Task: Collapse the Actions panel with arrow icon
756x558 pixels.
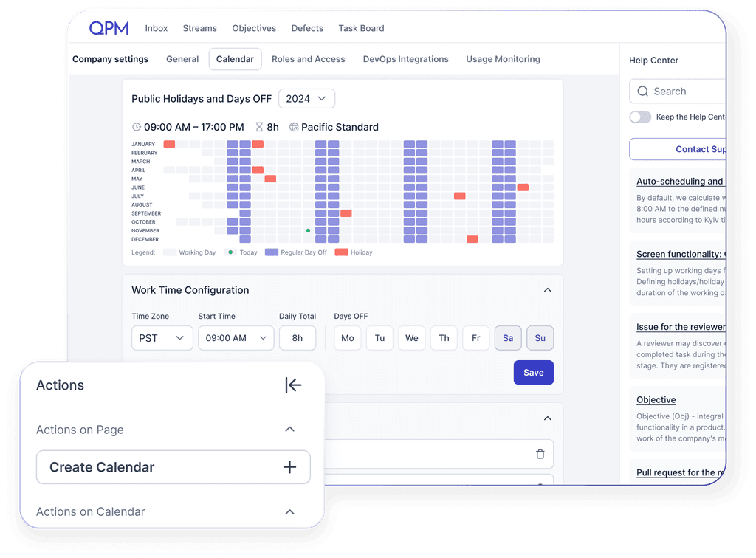Action: point(293,385)
